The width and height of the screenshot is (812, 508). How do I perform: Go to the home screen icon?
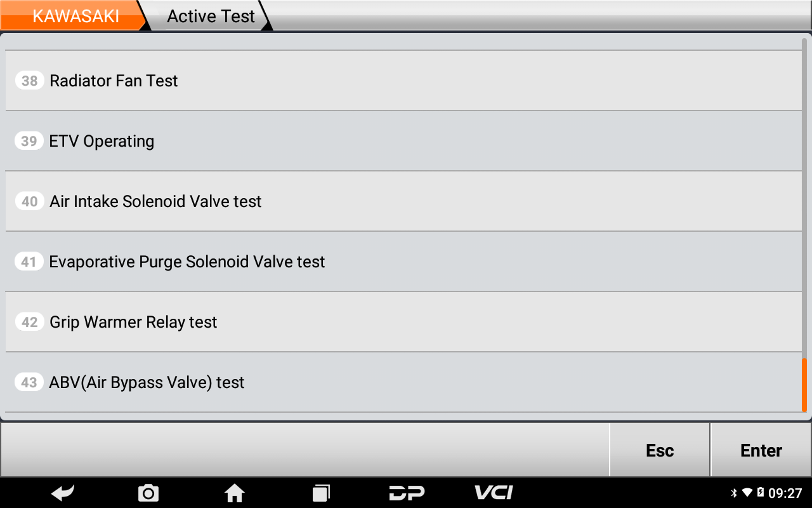click(x=235, y=493)
